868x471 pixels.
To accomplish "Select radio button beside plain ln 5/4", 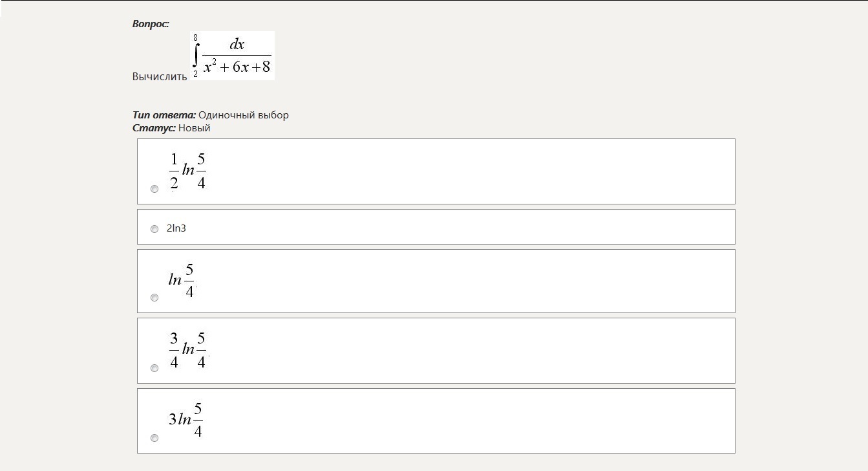I will click(154, 298).
